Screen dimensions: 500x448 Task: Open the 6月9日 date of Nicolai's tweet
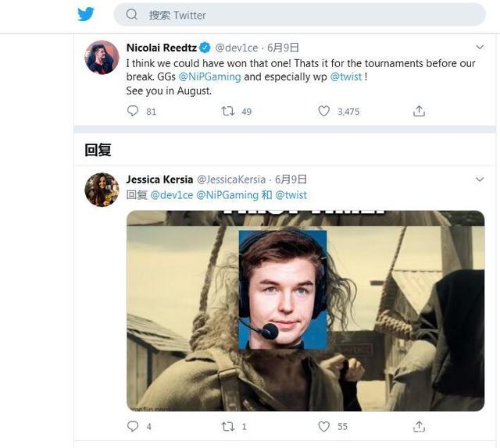click(x=283, y=48)
